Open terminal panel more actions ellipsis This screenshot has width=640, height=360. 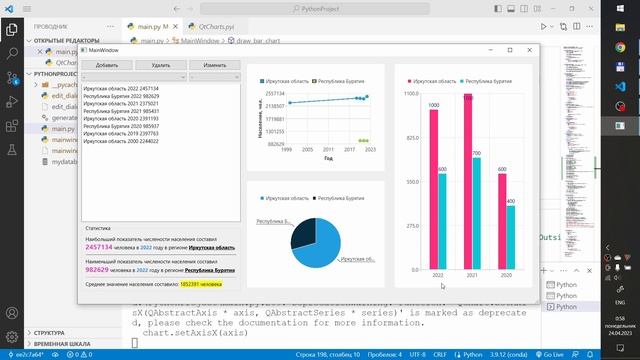click(x=563, y=271)
